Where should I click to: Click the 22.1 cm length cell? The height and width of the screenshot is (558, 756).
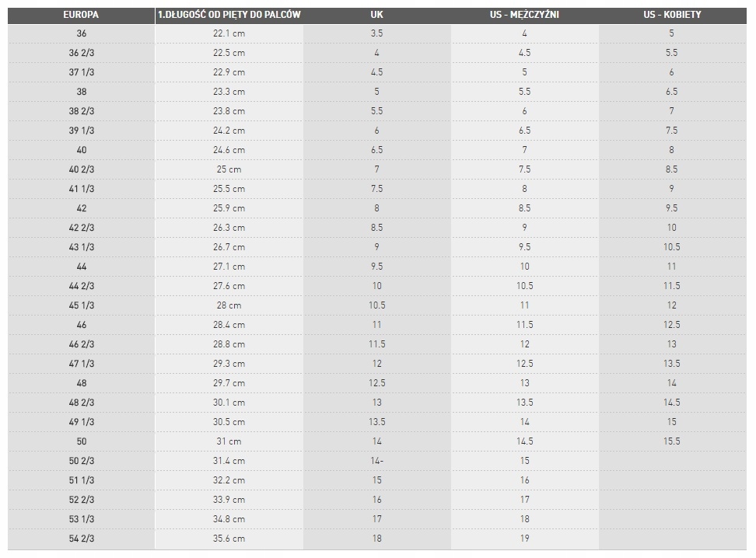coord(229,33)
